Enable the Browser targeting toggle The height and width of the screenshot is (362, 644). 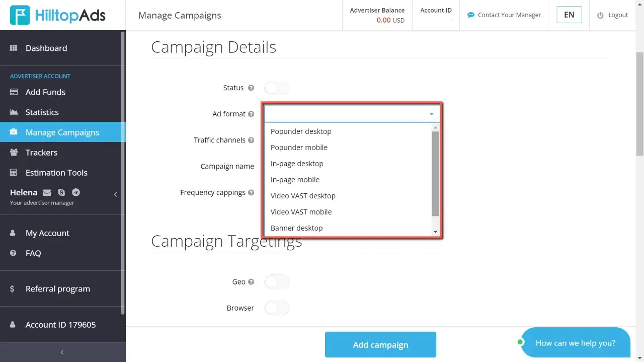point(276,308)
